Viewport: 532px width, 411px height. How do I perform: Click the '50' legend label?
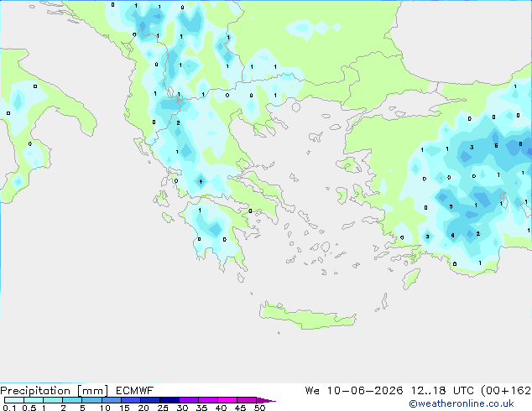[x=259, y=408]
